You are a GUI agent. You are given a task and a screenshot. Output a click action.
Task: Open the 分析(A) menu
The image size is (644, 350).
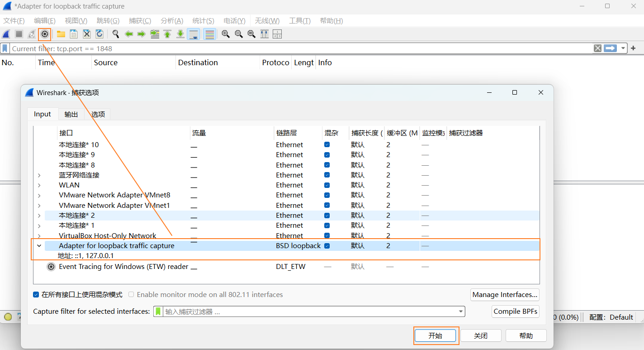[x=172, y=21]
